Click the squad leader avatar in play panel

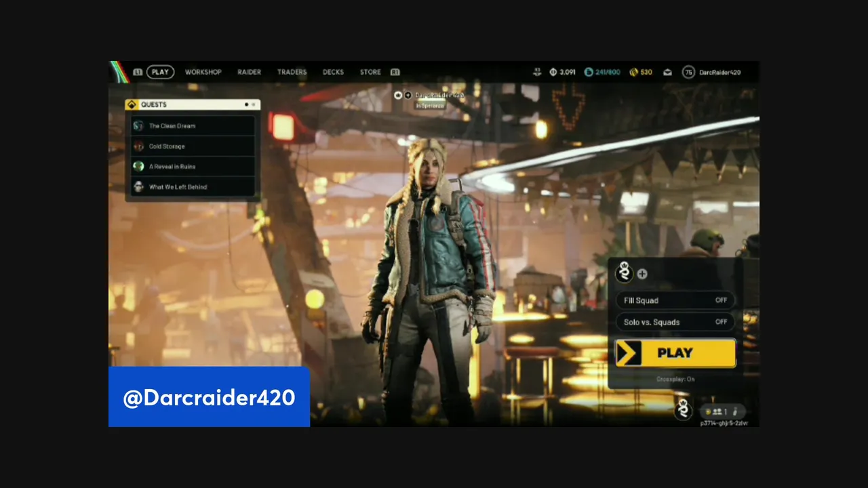[624, 272]
